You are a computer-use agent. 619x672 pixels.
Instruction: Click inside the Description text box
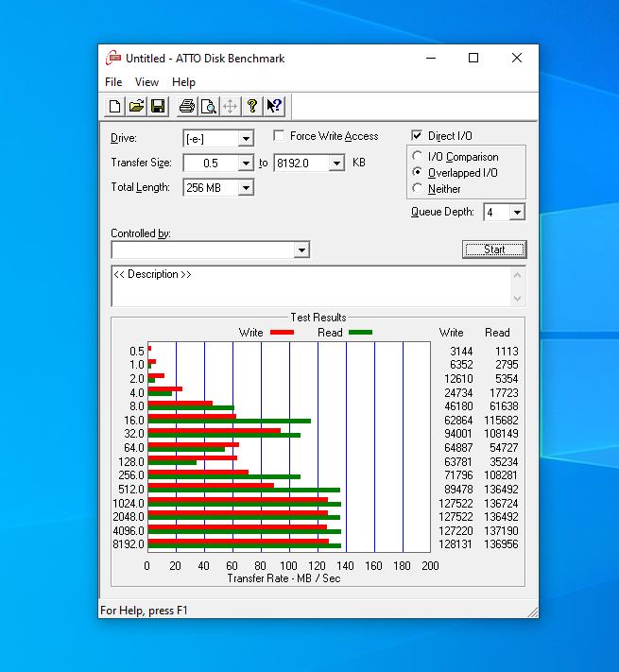[310, 286]
